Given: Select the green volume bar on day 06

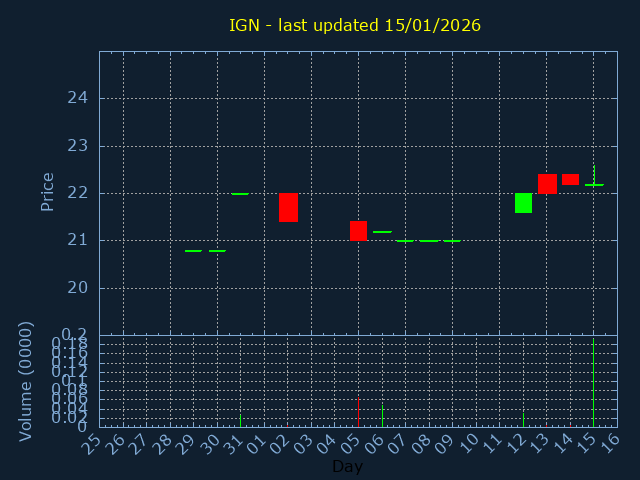Looking at the screenshot, I should (382, 416).
